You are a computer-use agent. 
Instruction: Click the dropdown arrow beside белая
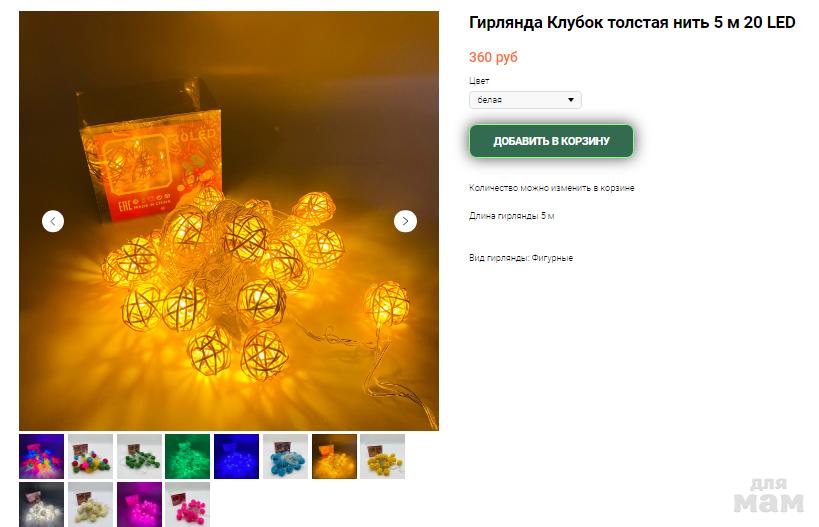(x=571, y=100)
